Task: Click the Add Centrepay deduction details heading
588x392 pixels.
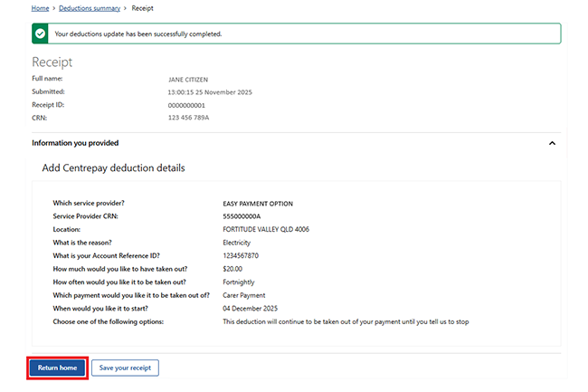Action: click(x=113, y=168)
